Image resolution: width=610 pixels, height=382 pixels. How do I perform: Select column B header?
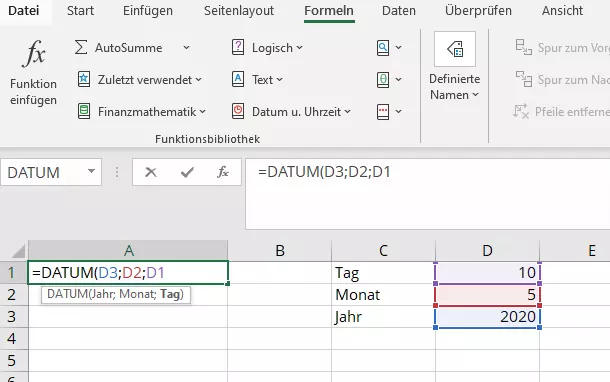click(279, 251)
